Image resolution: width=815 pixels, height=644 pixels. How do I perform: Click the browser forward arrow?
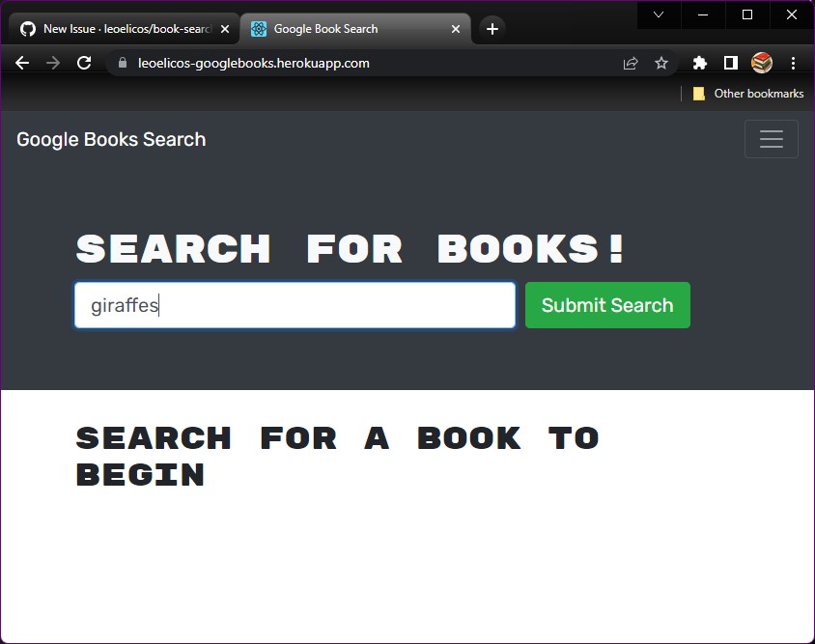tap(53, 64)
